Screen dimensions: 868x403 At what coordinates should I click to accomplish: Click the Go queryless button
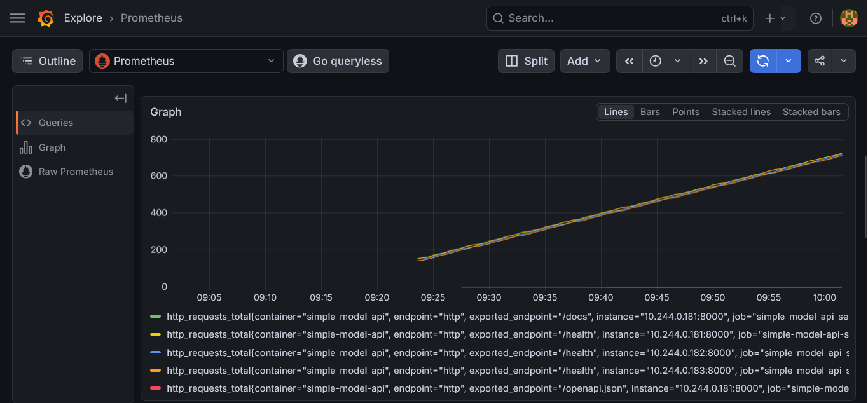338,61
